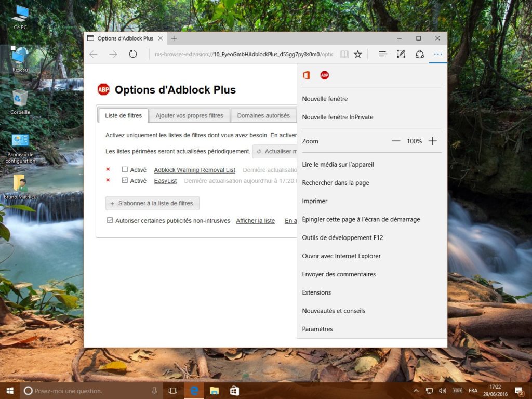Share the page using share icon
The width and height of the screenshot is (532, 399).
pyautogui.click(x=420, y=54)
